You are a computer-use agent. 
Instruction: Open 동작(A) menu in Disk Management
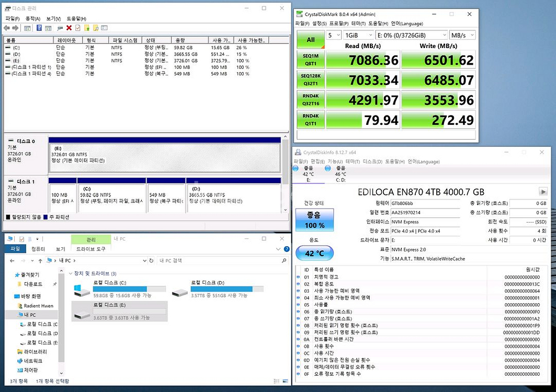coord(33,18)
